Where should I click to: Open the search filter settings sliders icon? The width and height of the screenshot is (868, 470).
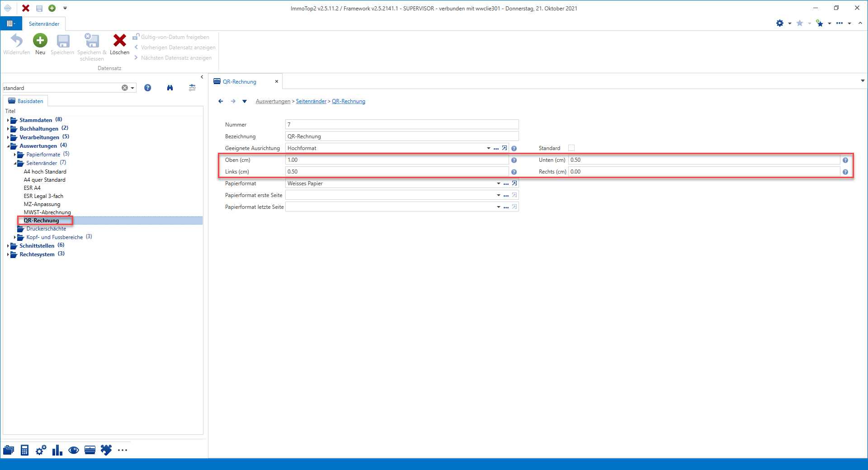click(192, 88)
